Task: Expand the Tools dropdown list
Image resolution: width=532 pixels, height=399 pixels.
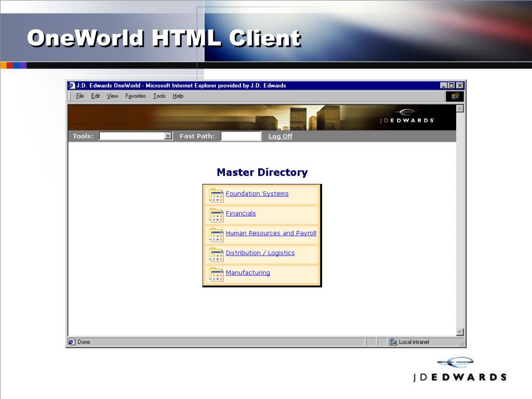Action: point(168,136)
